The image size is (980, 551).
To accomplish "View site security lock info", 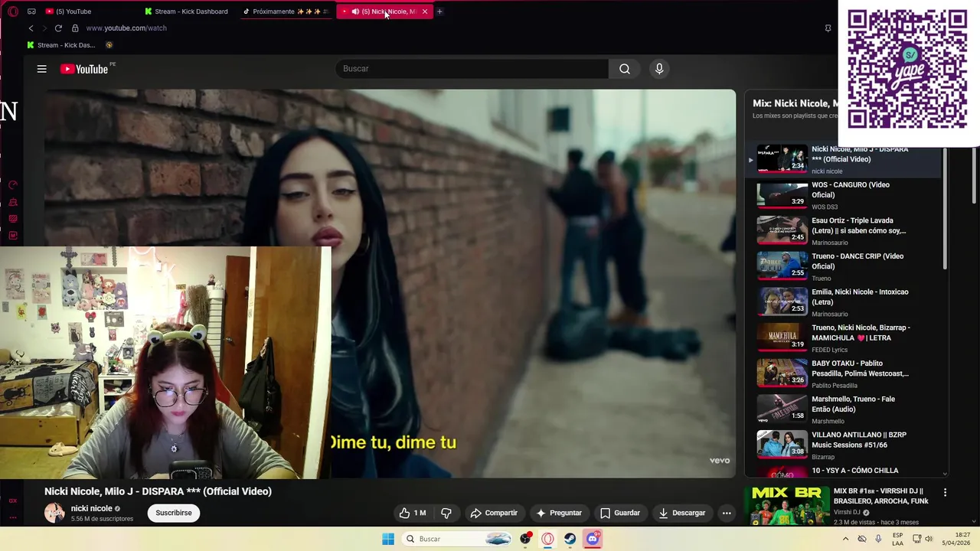I will [x=75, y=28].
